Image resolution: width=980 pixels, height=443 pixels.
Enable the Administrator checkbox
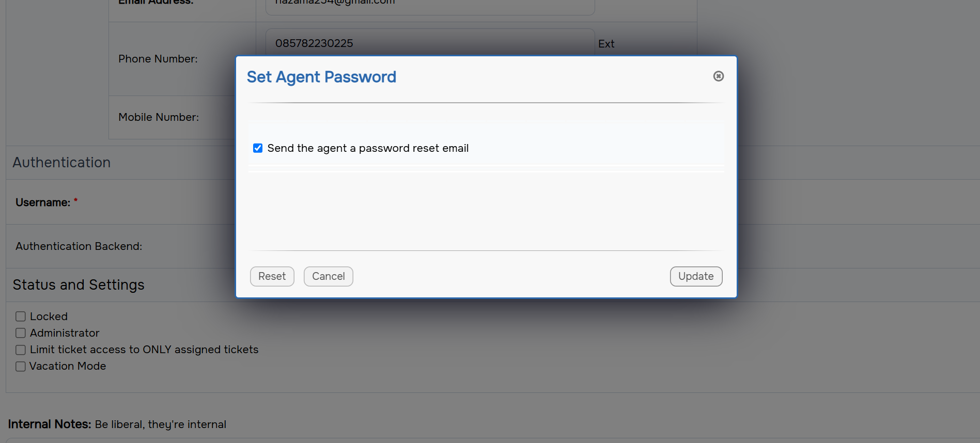pyautogui.click(x=21, y=333)
